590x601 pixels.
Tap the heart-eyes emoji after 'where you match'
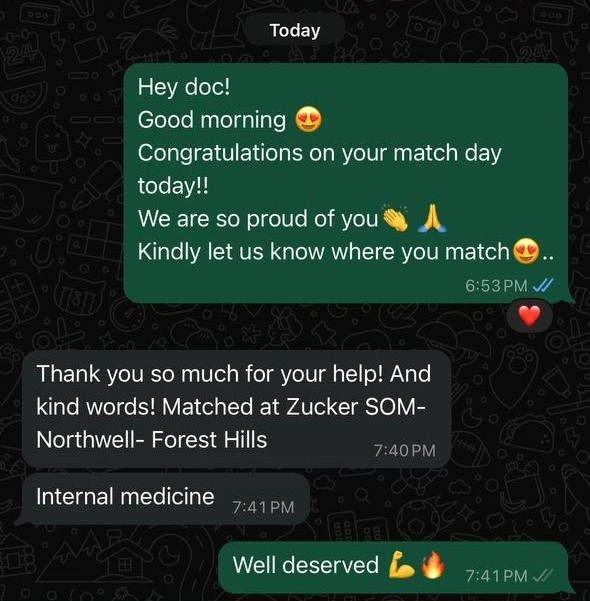(526, 251)
